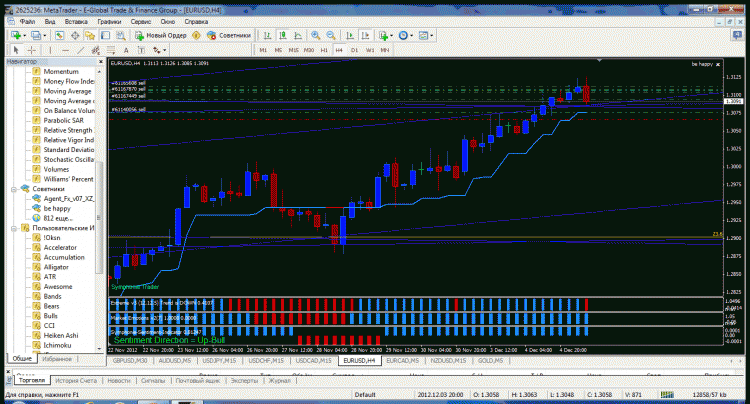Switch Navigator to the Избранное tab

57,359
